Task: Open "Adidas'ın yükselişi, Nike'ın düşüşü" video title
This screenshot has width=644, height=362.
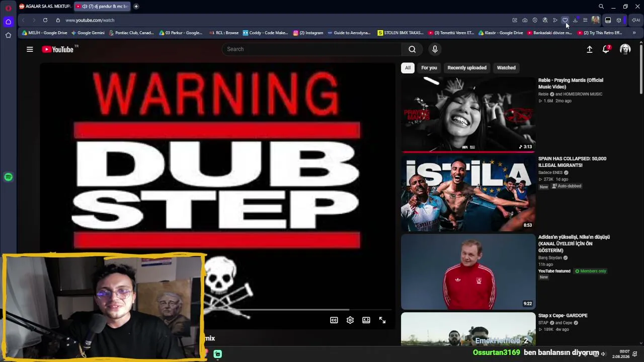Action: (574, 244)
